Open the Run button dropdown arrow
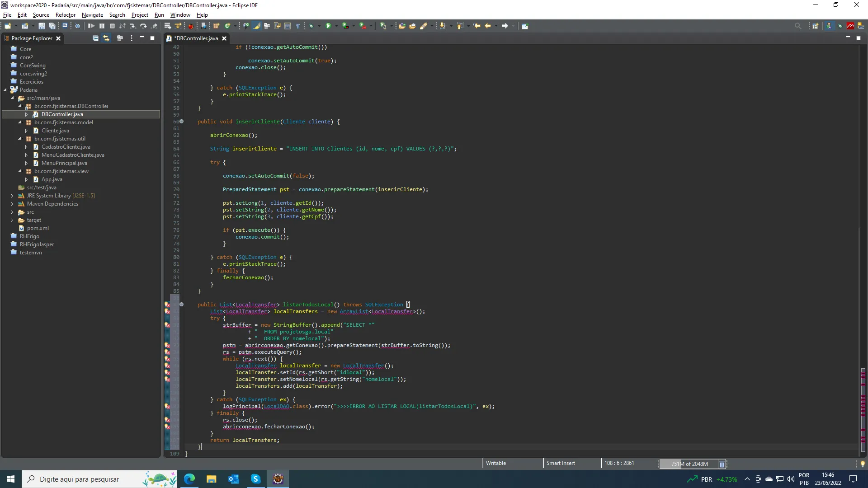 (336, 26)
